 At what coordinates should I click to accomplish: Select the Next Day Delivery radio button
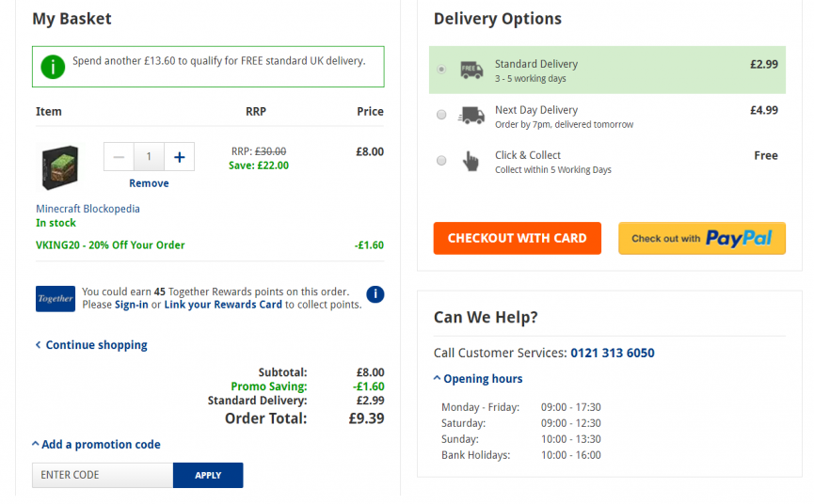441,115
